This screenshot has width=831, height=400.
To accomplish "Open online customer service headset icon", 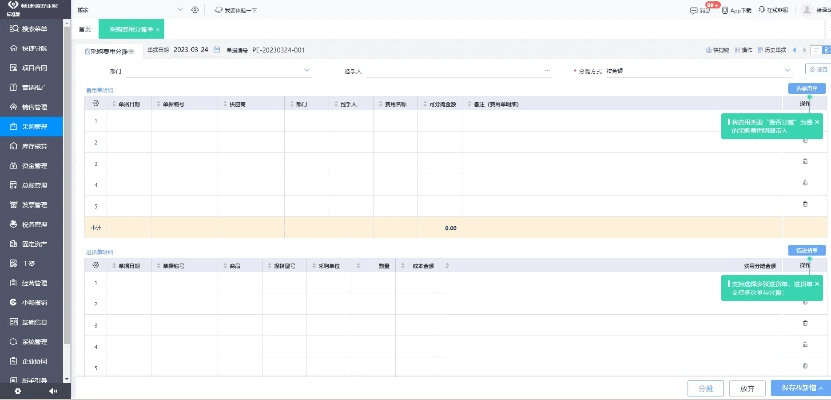I will coord(761,10).
